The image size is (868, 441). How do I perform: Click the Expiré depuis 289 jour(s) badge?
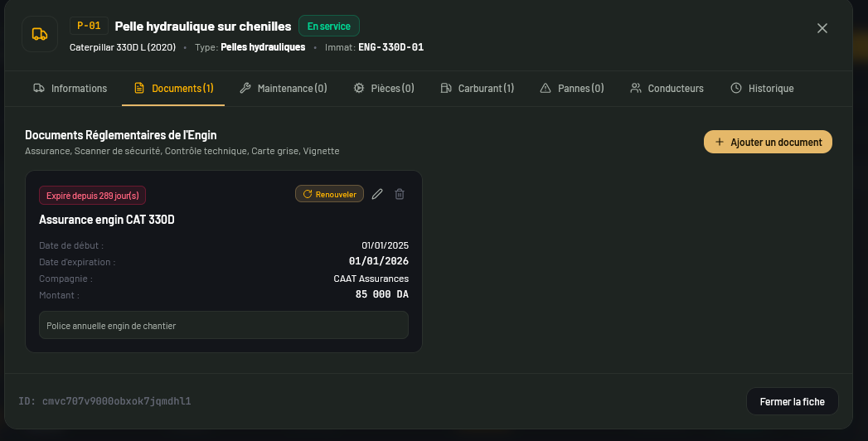(x=93, y=196)
